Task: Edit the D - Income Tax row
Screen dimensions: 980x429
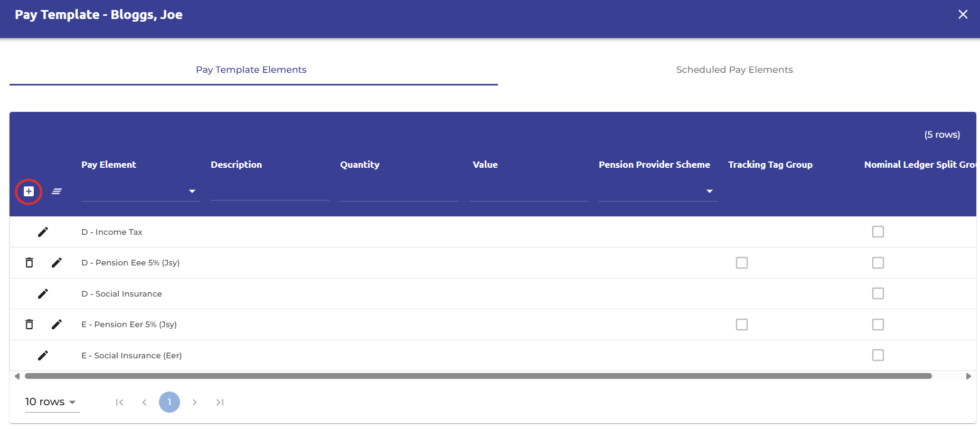Action: 43,232
